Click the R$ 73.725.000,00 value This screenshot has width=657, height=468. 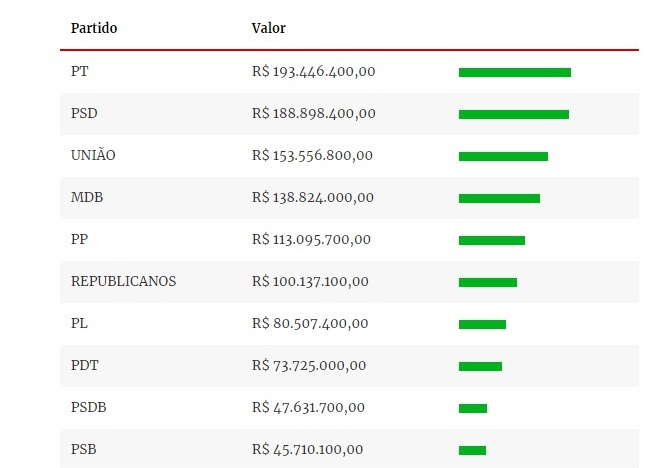tap(309, 366)
